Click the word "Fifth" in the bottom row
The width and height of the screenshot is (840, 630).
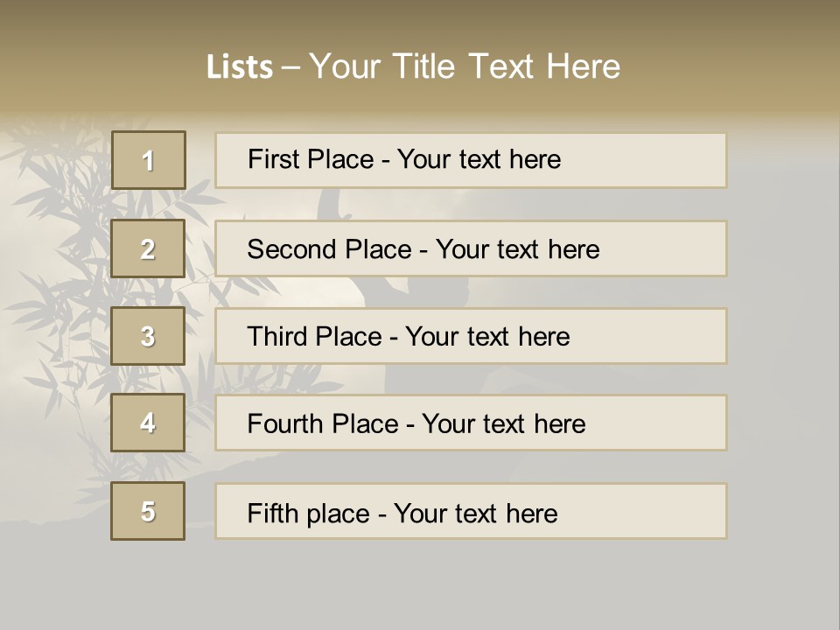click(274, 513)
